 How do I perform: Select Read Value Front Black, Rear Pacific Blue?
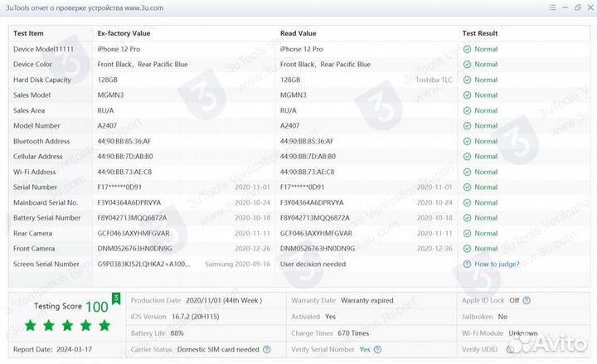pyautogui.click(x=325, y=65)
